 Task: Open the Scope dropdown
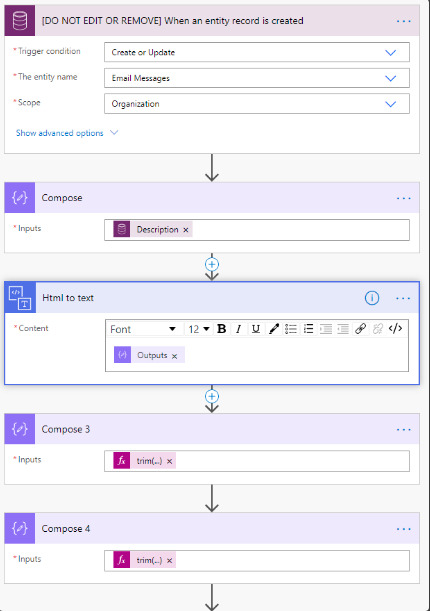[x=257, y=104]
